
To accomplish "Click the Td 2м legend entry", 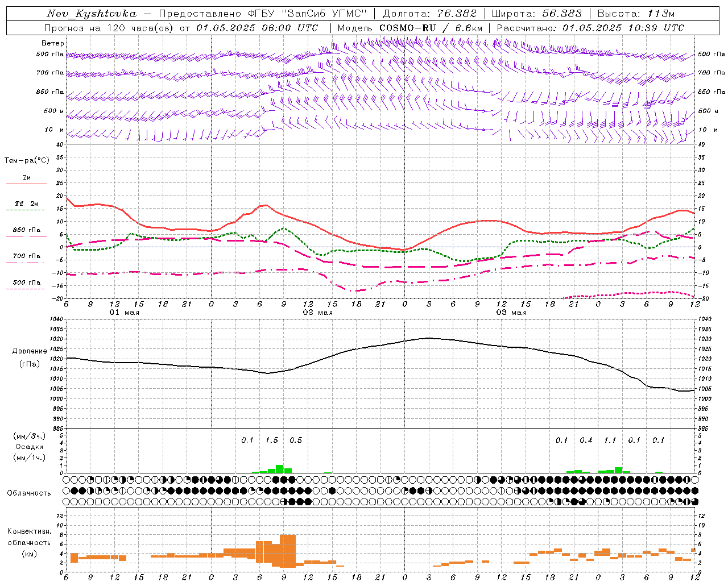I will (x=27, y=203).
